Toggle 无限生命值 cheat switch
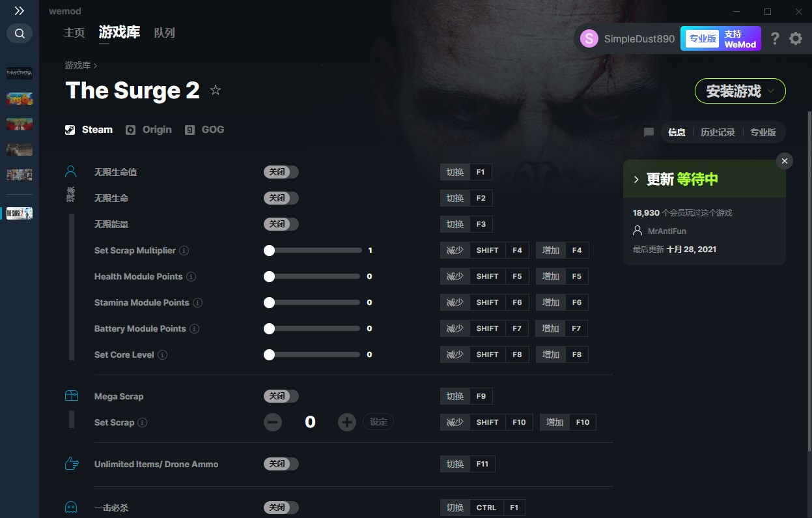Image resolution: width=812 pixels, height=518 pixels. point(281,172)
